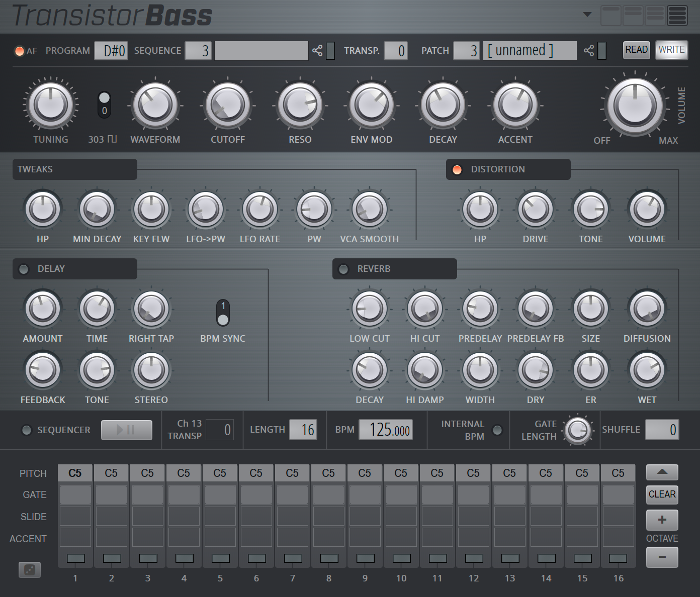Image resolution: width=700 pixels, height=597 pixels.
Task: Enable the Reverb effect
Action: pos(343,269)
